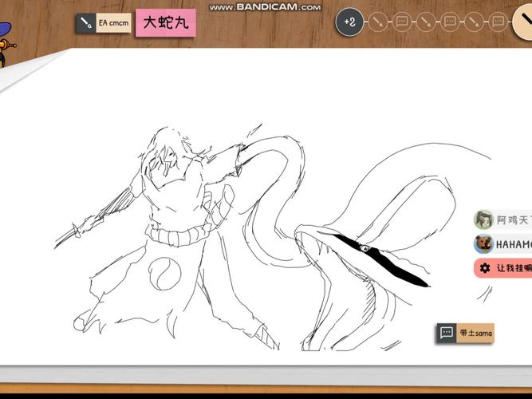Select player 阿鸡天 in the list
The image size is (532, 399).
point(502,220)
